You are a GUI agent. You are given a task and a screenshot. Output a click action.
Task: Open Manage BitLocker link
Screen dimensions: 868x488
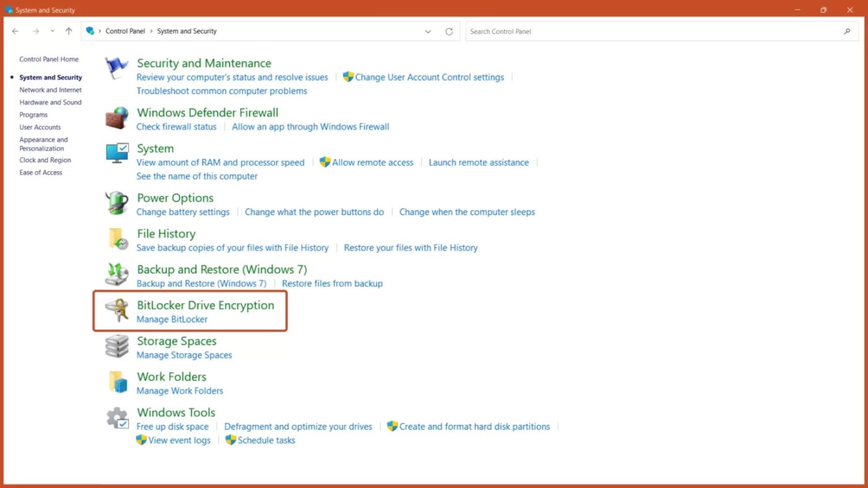[172, 319]
